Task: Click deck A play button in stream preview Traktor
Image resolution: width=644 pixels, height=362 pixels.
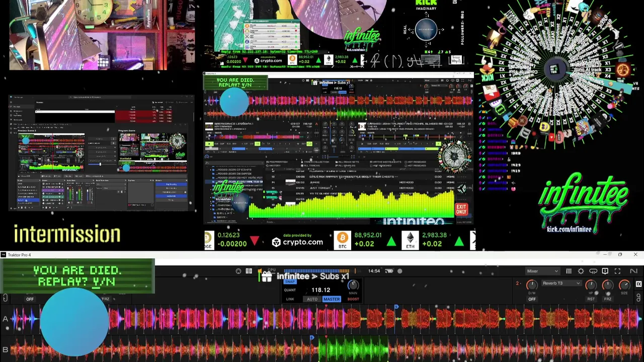Action: click(209, 144)
